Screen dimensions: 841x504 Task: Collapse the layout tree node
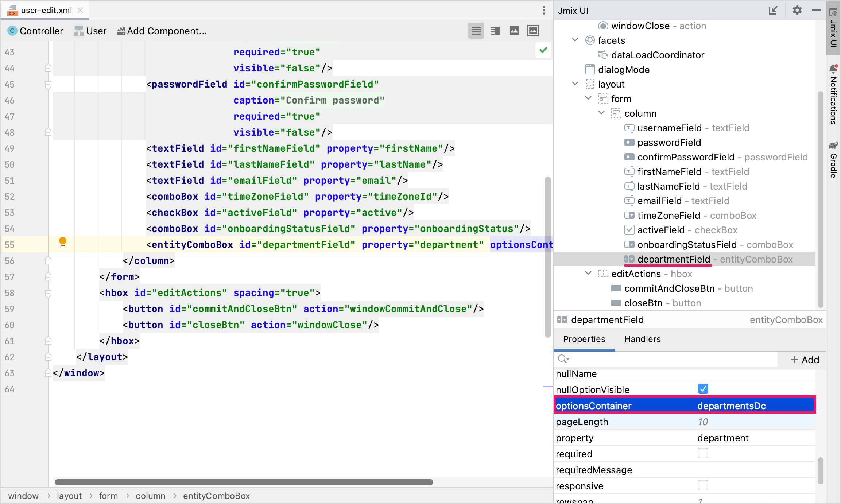tap(575, 84)
